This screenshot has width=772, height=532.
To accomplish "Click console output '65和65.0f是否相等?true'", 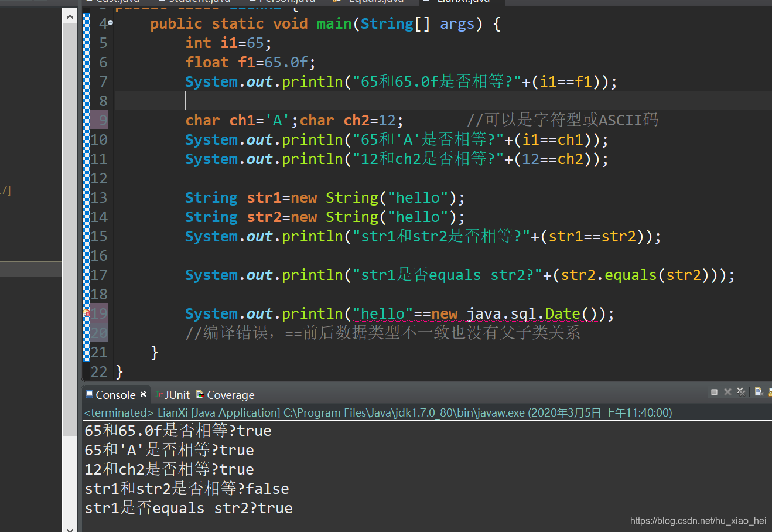I will coord(178,431).
